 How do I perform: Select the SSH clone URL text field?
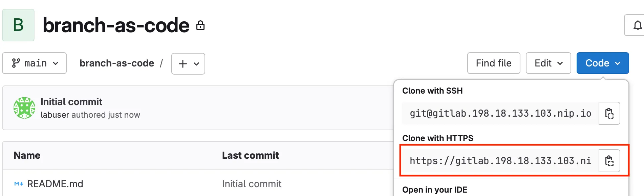click(498, 113)
